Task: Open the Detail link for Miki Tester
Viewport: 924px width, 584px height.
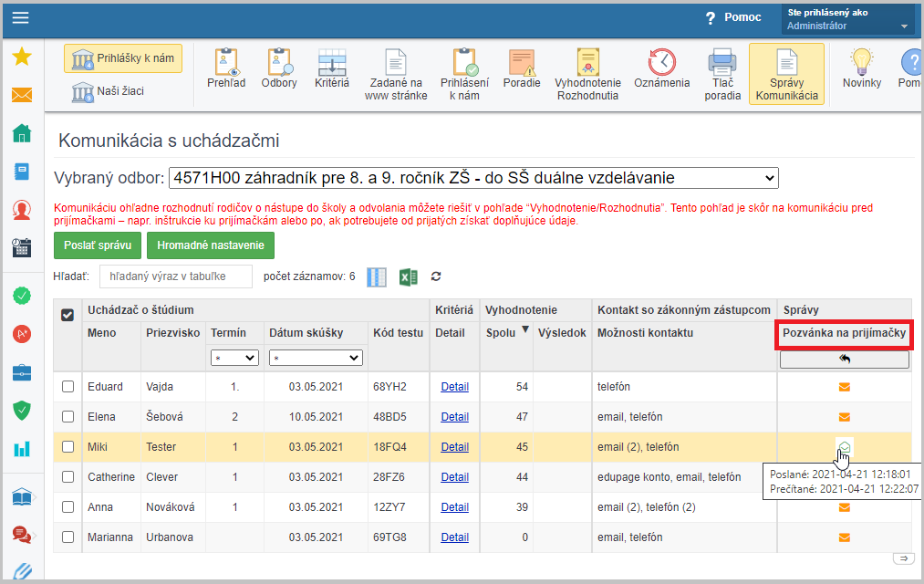Action: pos(455,447)
